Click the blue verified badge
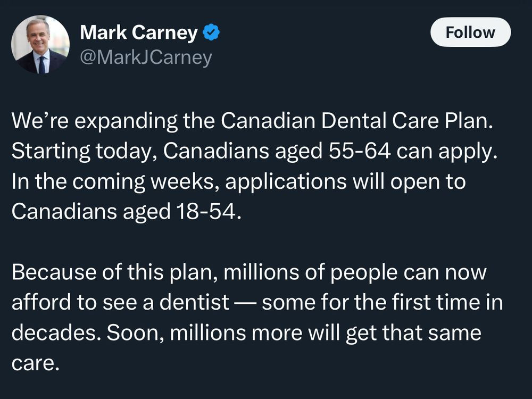532x399 pixels. 212,34
